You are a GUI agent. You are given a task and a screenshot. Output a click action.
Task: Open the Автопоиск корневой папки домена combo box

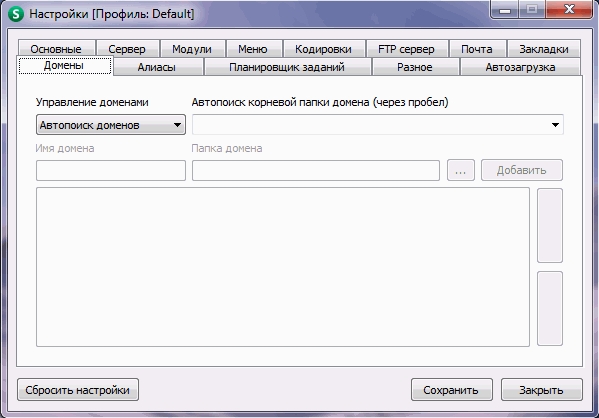tap(377, 125)
